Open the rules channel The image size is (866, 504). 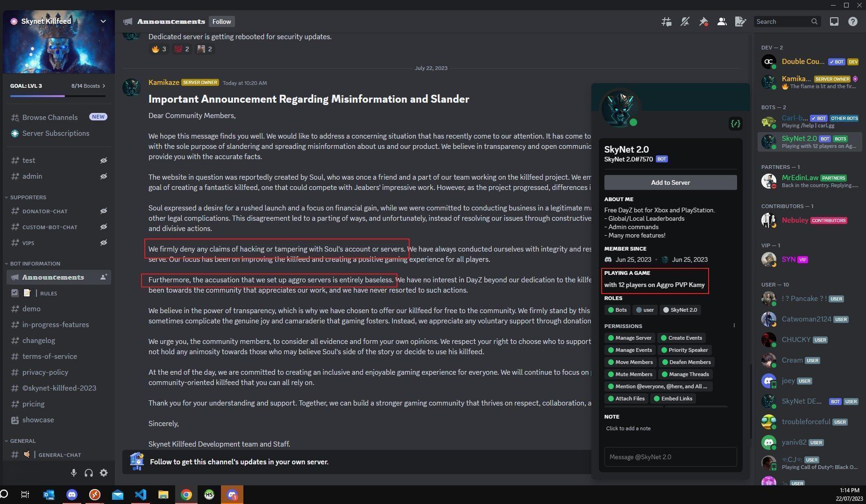point(59,293)
